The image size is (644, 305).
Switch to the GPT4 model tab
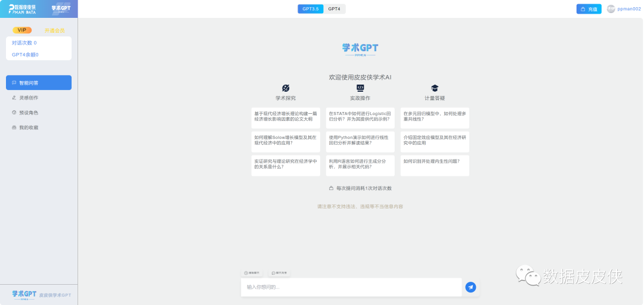click(x=335, y=9)
